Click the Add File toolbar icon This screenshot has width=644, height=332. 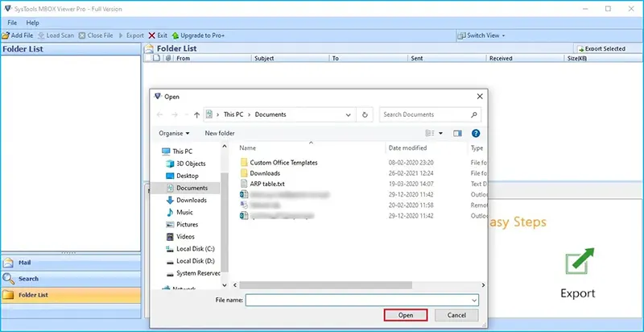(x=6, y=35)
